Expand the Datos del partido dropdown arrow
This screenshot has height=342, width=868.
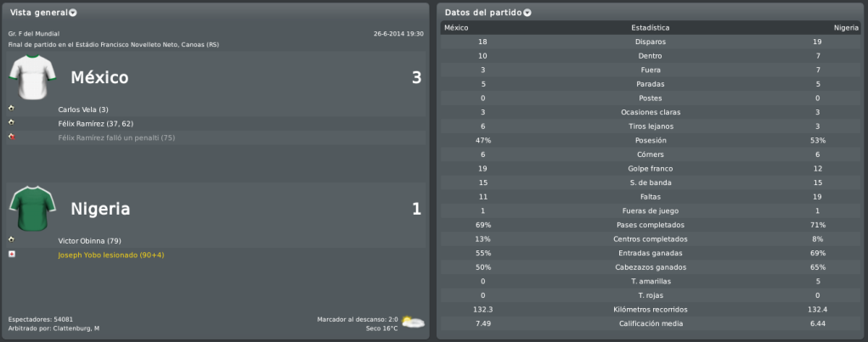527,13
